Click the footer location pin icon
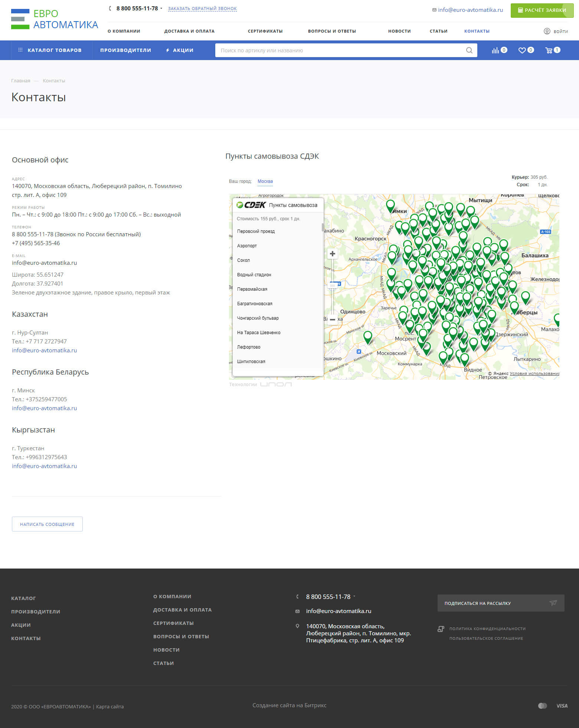Viewport: 579px width, 728px height. point(297,626)
